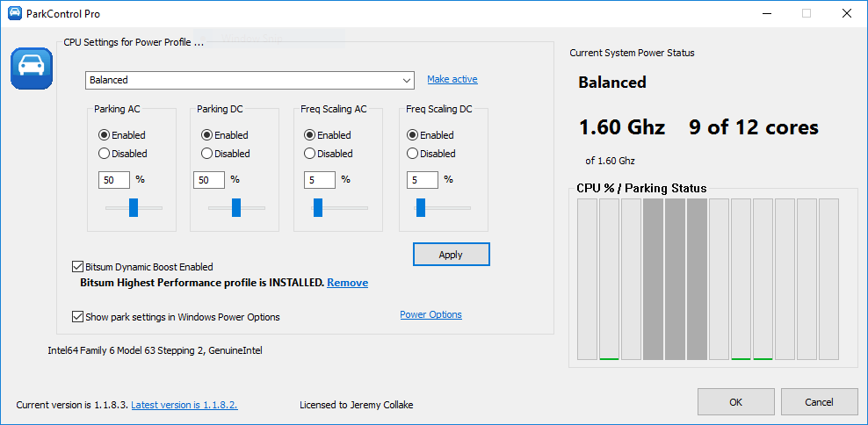Image resolution: width=868 pixels, height=425 pixels.
Task: Click the Parking AC percent input field
Action: click(x=114, y=180)
